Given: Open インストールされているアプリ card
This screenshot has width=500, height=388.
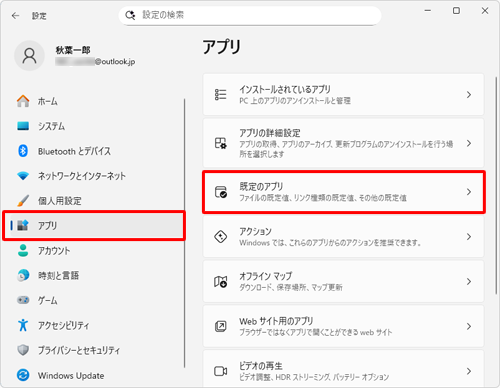Looking at the screenshot, I should [343, 95].
